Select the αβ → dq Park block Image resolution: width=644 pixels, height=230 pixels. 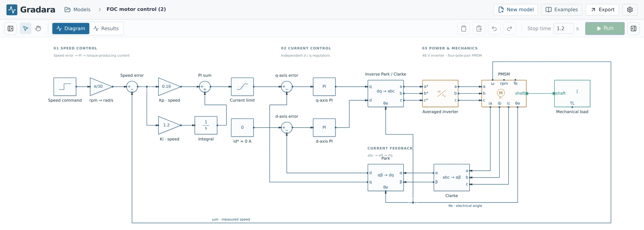386,177
